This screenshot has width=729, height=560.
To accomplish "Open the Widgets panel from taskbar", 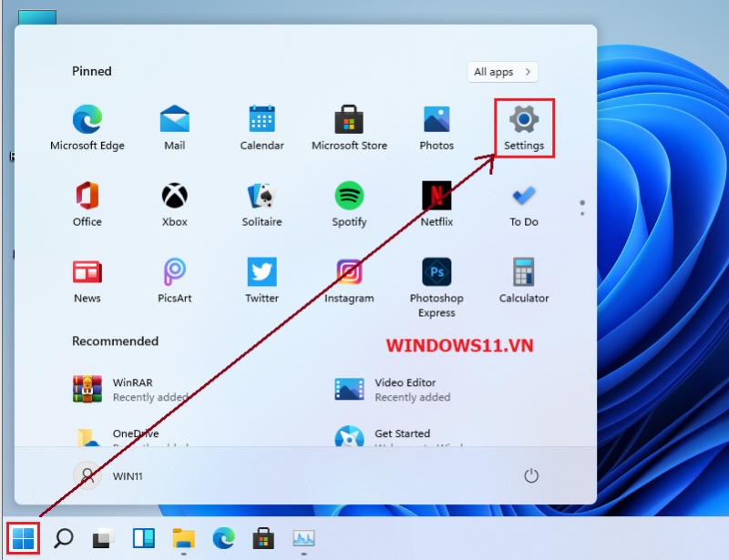I will click(144, 539).
